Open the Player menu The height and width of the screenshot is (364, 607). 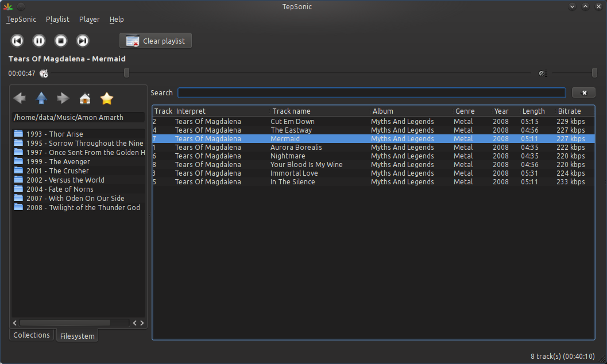pyautogui.click(x=90, y=20)
